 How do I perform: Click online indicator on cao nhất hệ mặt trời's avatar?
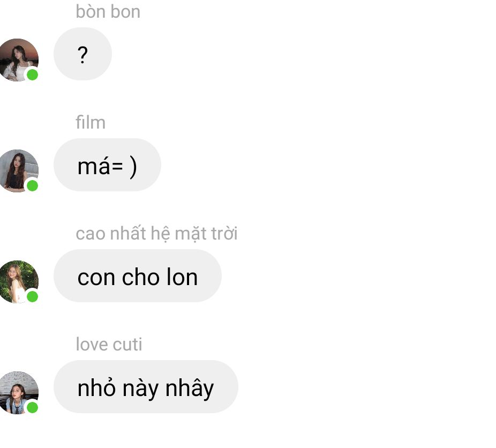(x=32, y=297)
